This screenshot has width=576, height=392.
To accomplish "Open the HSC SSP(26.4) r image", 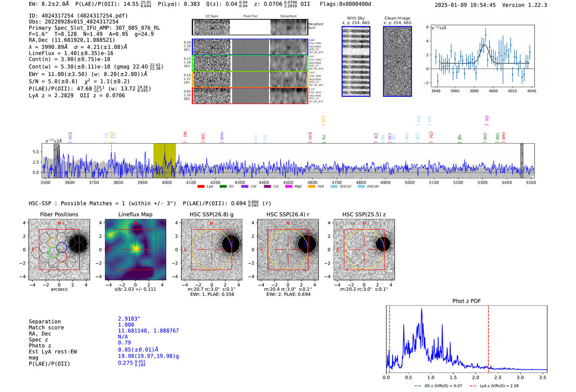I will point(288,250).
